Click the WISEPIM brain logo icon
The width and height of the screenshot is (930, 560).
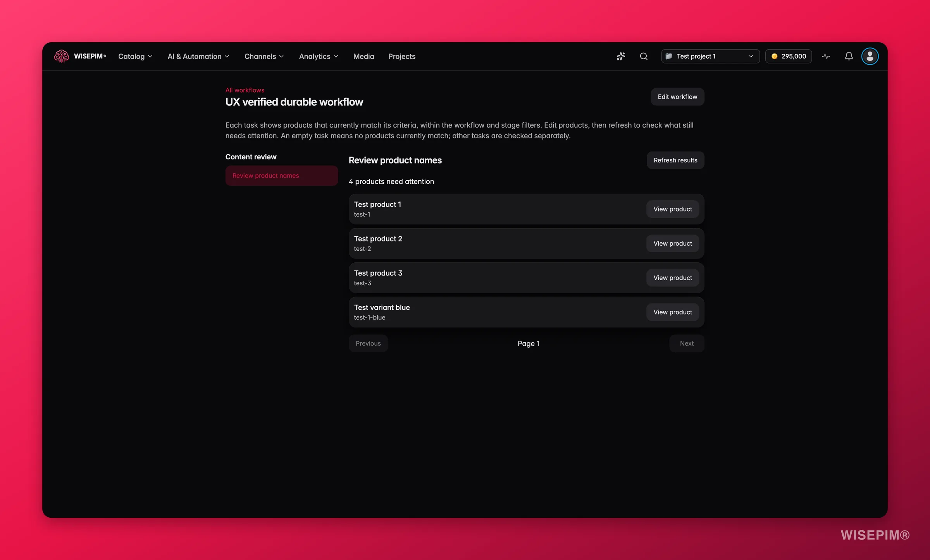62,56
